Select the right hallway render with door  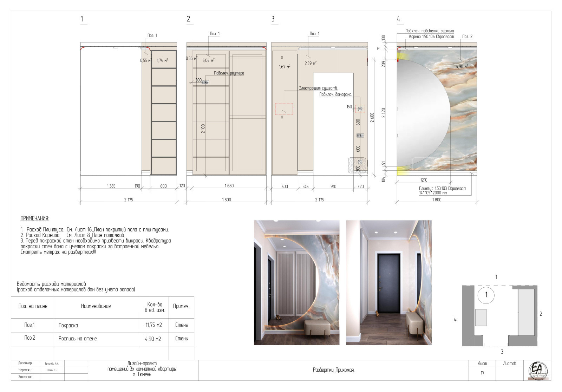tap(389, 282)
